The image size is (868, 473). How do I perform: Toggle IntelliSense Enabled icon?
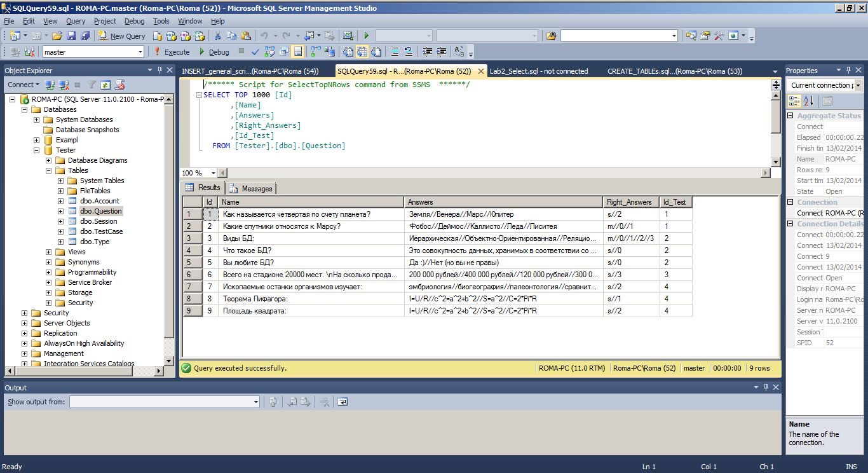297,51
